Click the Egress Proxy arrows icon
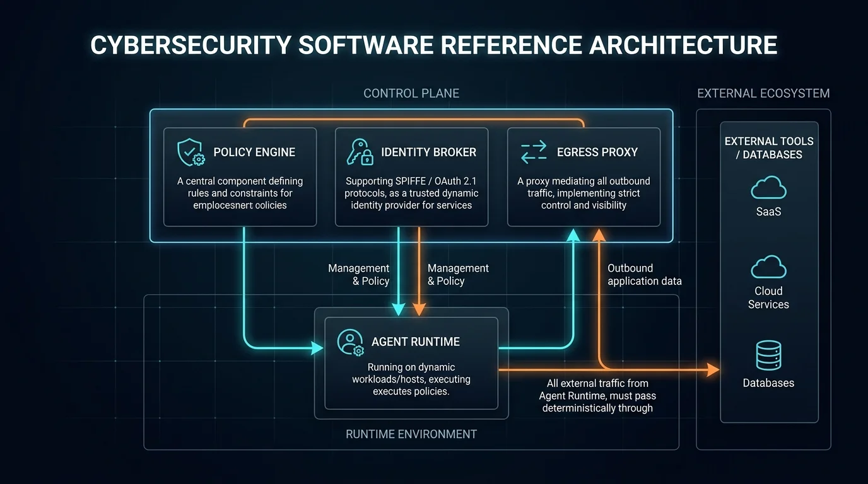 point(534,152)
